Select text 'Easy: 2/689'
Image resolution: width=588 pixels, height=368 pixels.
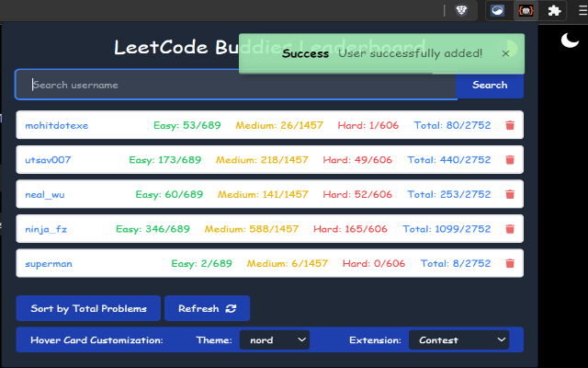[x=201, y=264]
